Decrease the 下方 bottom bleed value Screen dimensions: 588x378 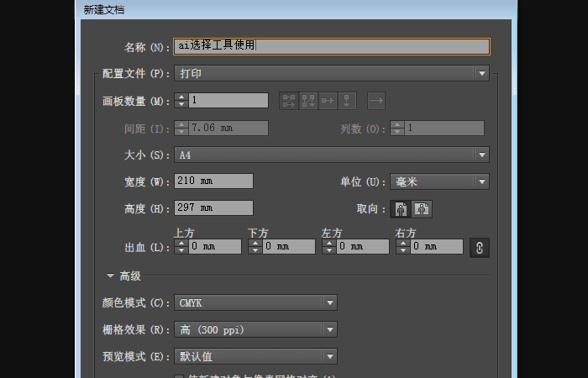point(255,250)
